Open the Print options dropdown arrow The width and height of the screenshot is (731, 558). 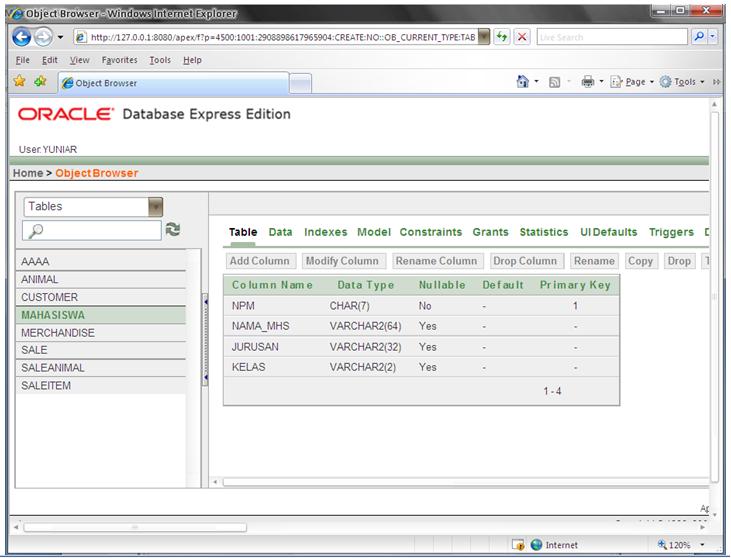pyautogui.click(x=601, y=82)
